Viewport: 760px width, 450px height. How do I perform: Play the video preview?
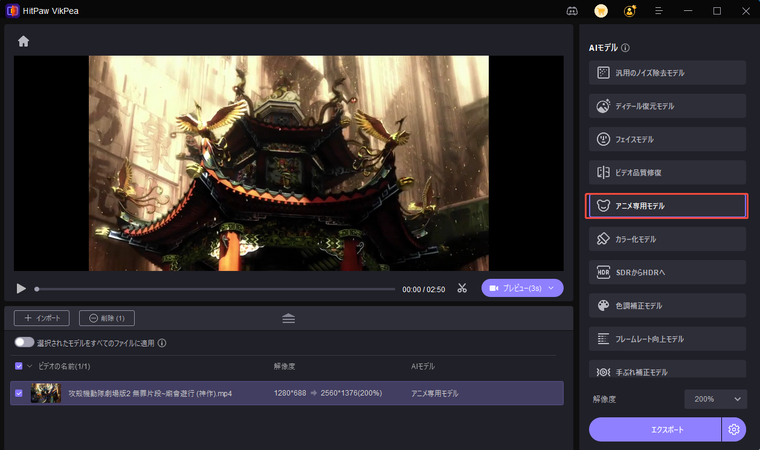[21, 289]
